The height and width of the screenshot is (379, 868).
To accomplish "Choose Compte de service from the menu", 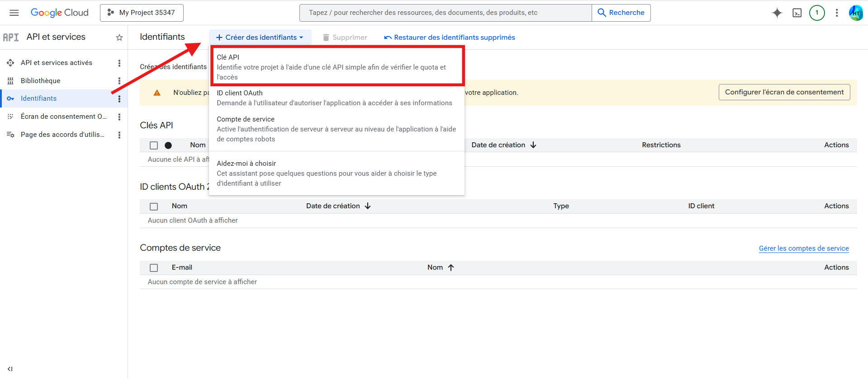I will coord(337,129).
